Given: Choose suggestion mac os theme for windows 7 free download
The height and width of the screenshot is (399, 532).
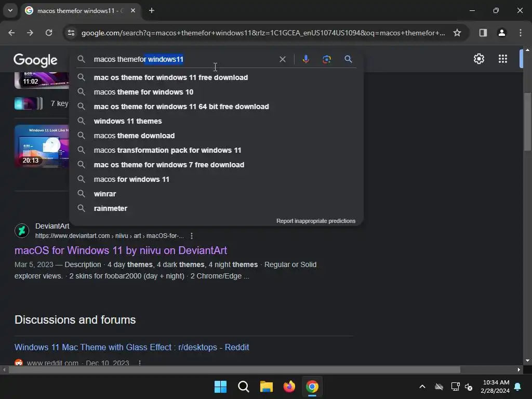Looking at the screenshot, I should (216, 165).
